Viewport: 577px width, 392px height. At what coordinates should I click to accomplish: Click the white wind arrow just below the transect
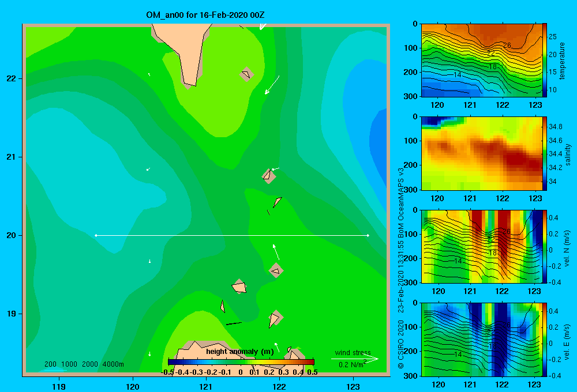(x=276, y=252)
